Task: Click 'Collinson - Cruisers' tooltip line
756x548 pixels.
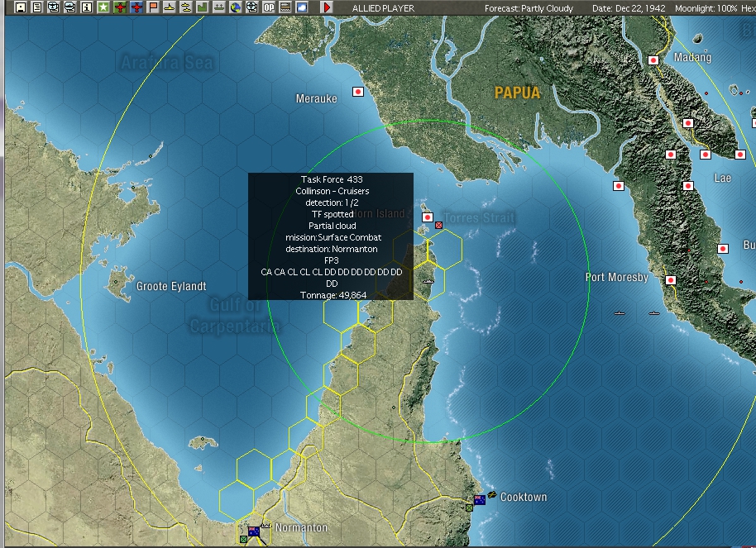Action: click(x=333, y=191)
